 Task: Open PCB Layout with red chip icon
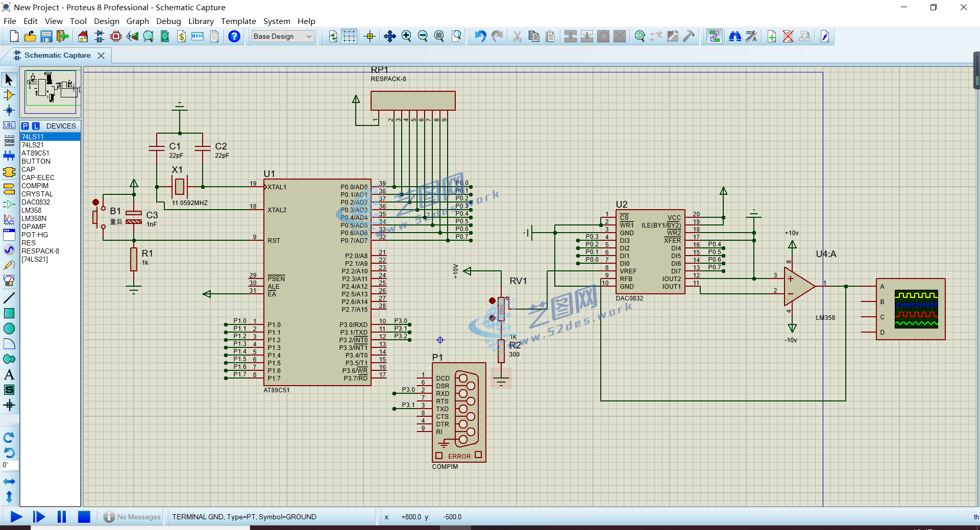(x=116, y=36)
